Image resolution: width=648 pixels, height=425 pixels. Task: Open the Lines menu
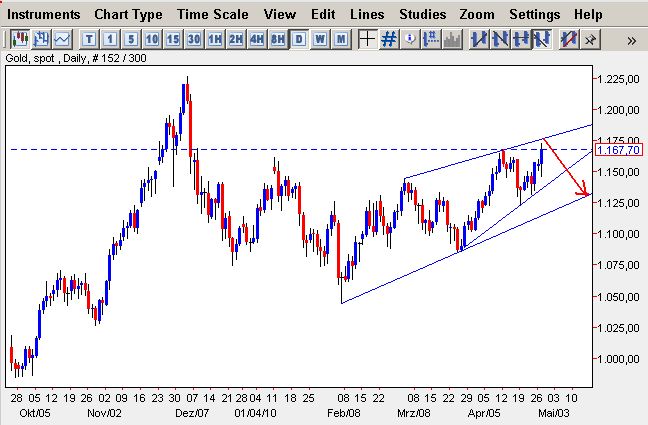pyautogui.click(x=367, y=14)
